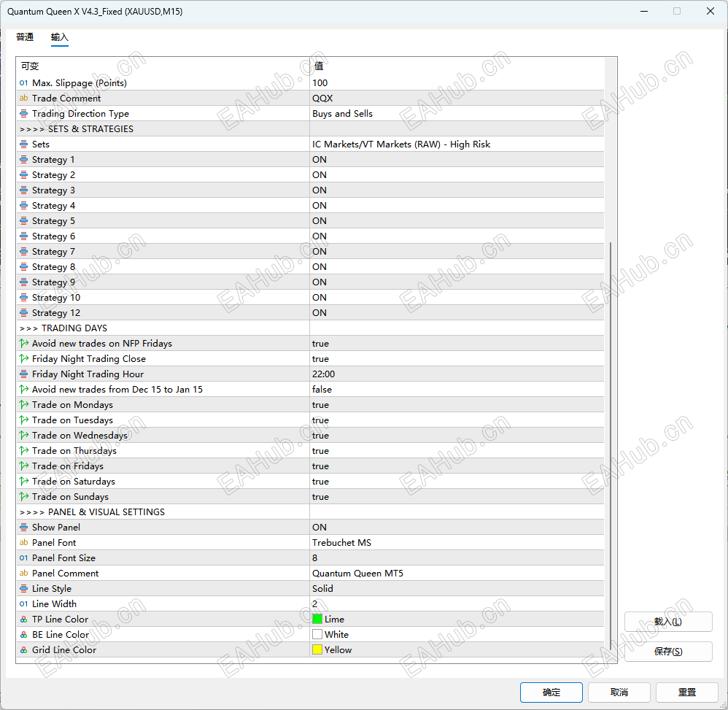Screen dimensions: 728x710
Task: Toggle the Trade on Sundays true value
Action: click(x=457, y=497)
